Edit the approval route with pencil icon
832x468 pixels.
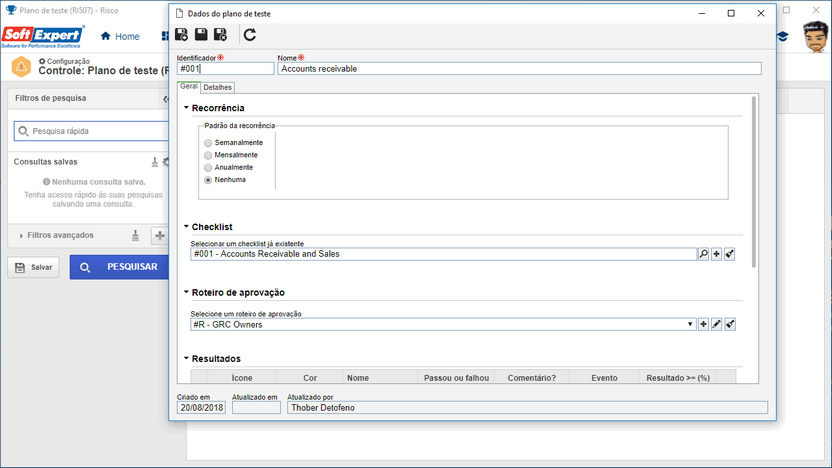(x=716, y=324)
